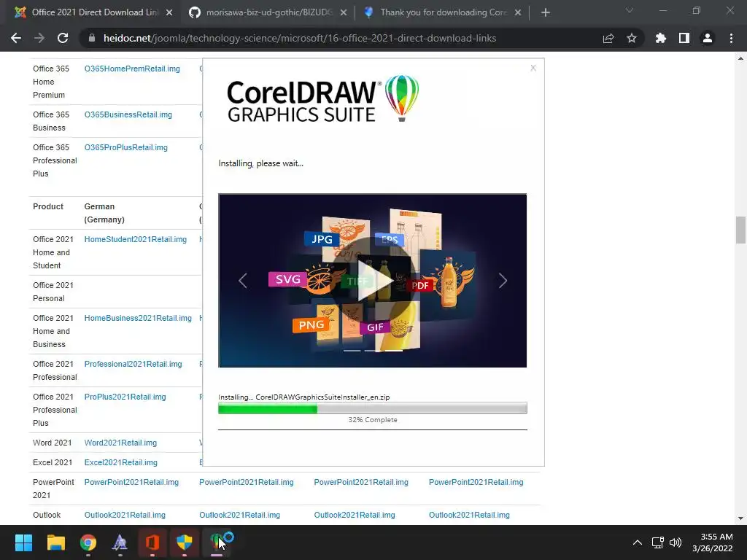The width and height of the screenshot is (747, 560).
Task: Download German HomeStudent2021Retail.img
Action: pos(135,239)
